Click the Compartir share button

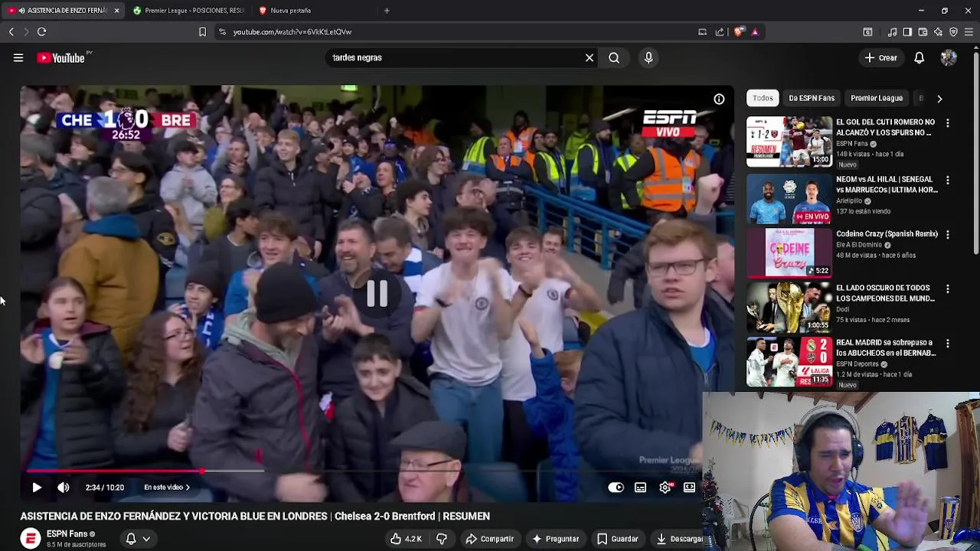490,539
